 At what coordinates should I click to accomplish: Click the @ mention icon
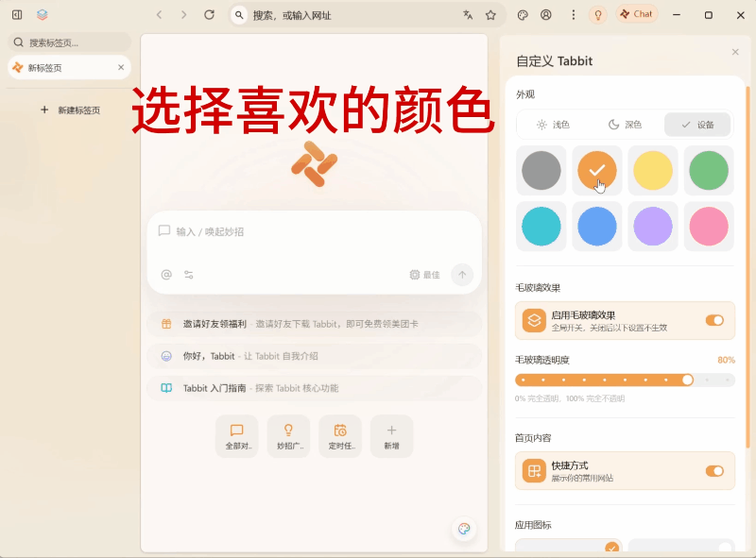166,275
